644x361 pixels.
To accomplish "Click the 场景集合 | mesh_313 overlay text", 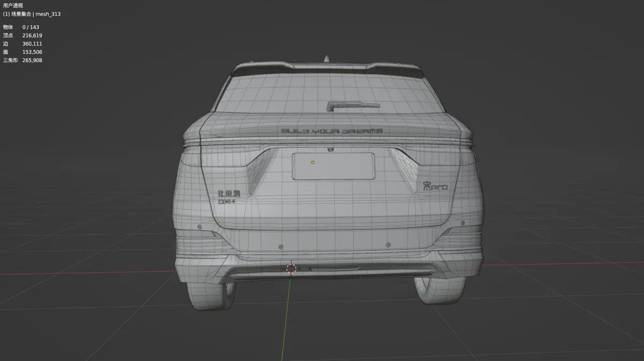I will click(x=32, y=14).
